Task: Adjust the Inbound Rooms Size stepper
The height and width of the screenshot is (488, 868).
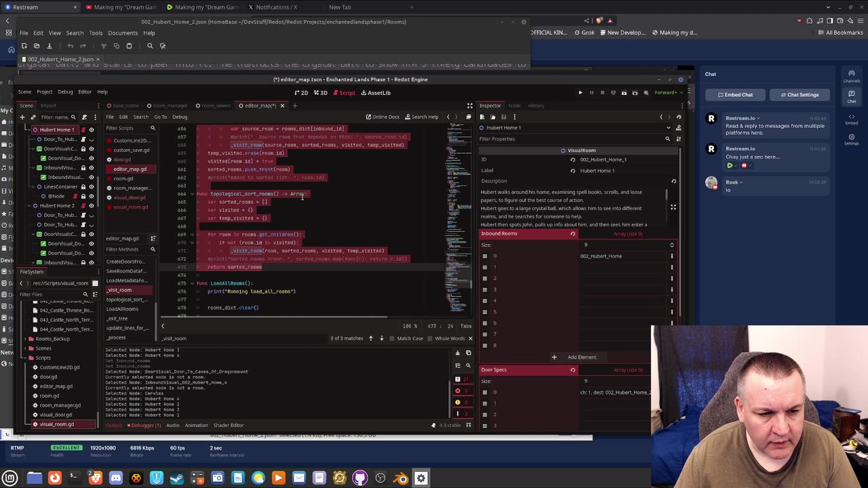Action: pyautogui.click(x=672, y=245)
